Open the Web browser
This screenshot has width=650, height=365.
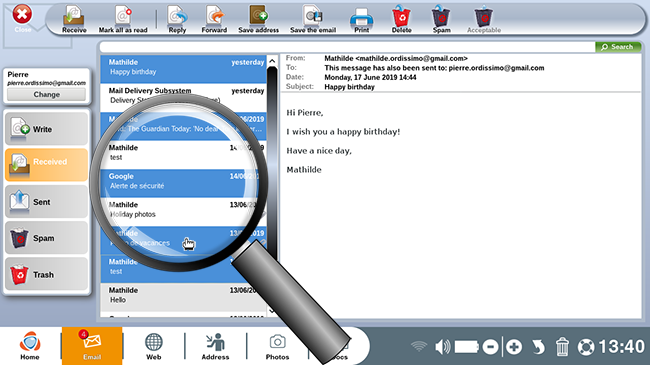[153, 346]
